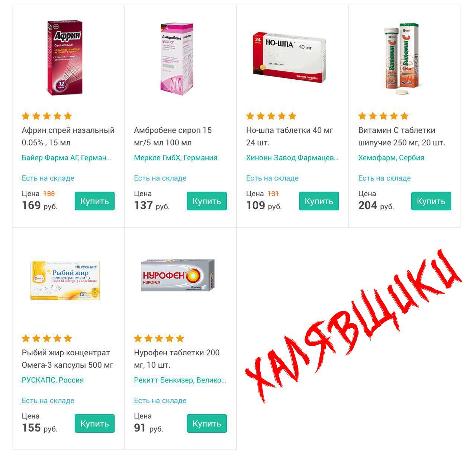Click Купить for Рыбий жир capsules
Screen dimensions: 476x451
point(94,423)
